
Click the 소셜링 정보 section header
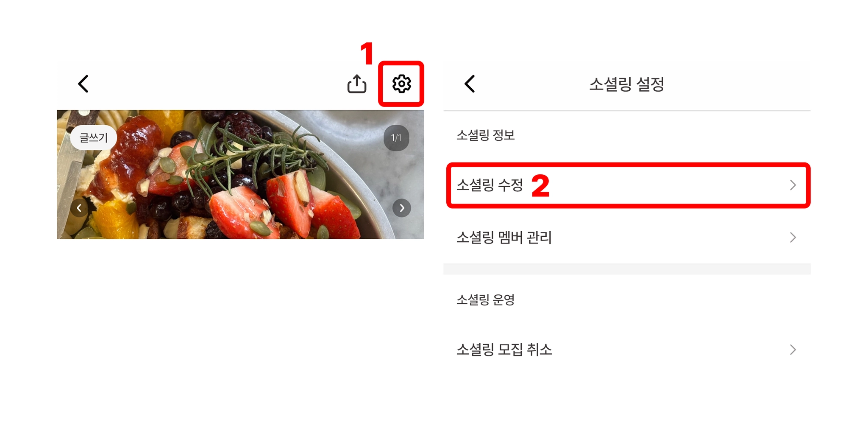tap(486, 135)
